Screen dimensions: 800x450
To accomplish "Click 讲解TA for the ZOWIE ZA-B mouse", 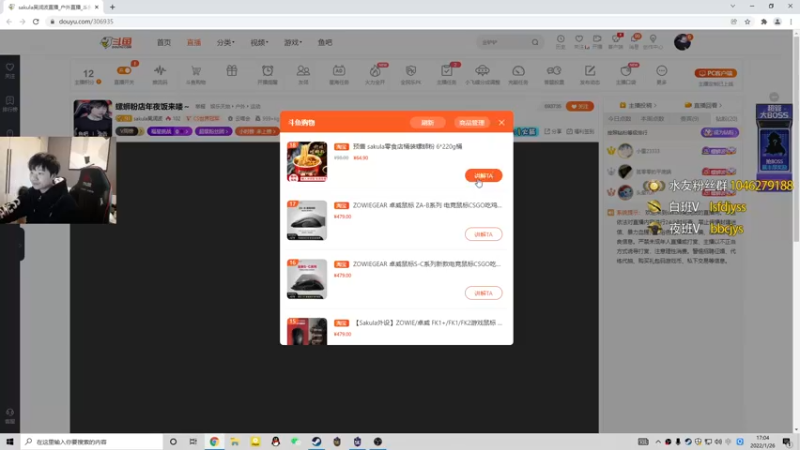I will (x=483, y=234).
